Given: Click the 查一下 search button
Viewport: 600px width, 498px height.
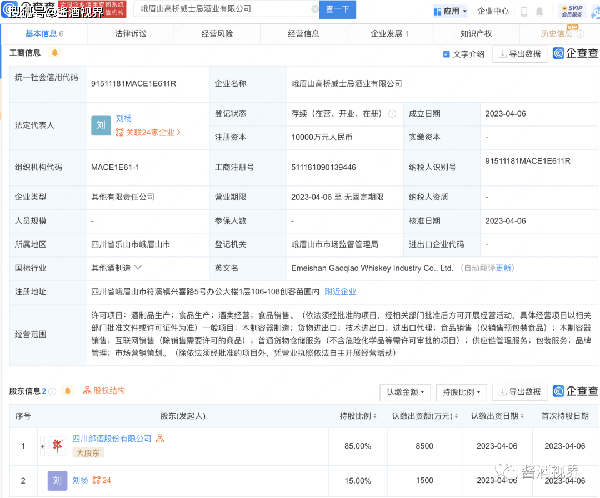Looking at the screenshot, I should pos(338,8).
